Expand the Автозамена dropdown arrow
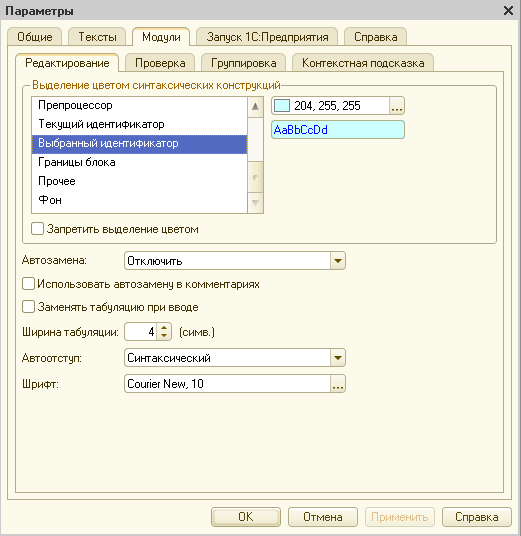Viewport: 521px width, 536px height. coord(338,261)
